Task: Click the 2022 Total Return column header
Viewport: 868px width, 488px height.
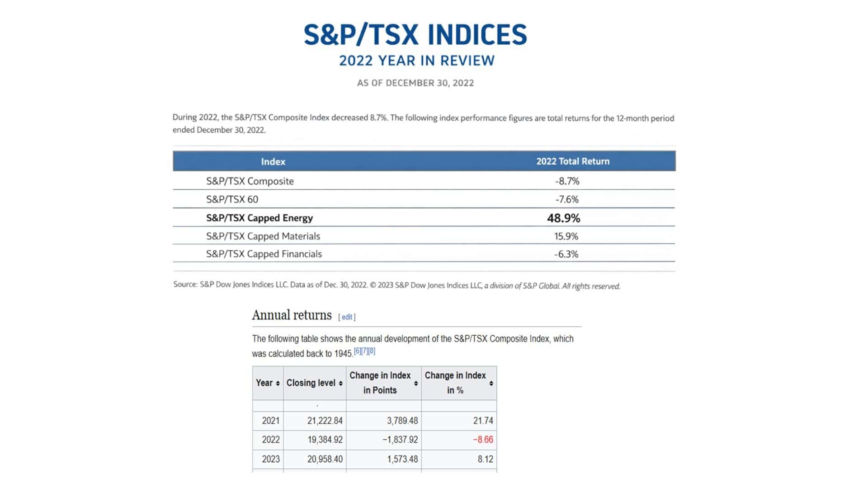Action: (573, 161)
